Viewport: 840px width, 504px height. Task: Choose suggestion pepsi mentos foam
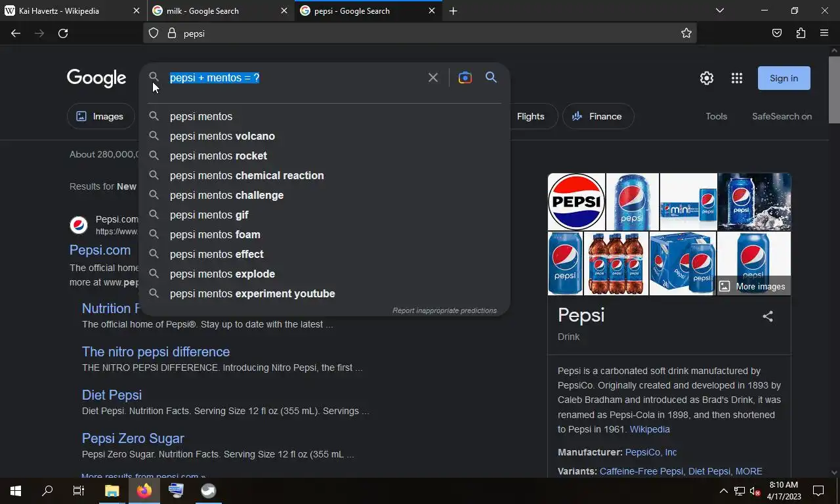point(325,234)
